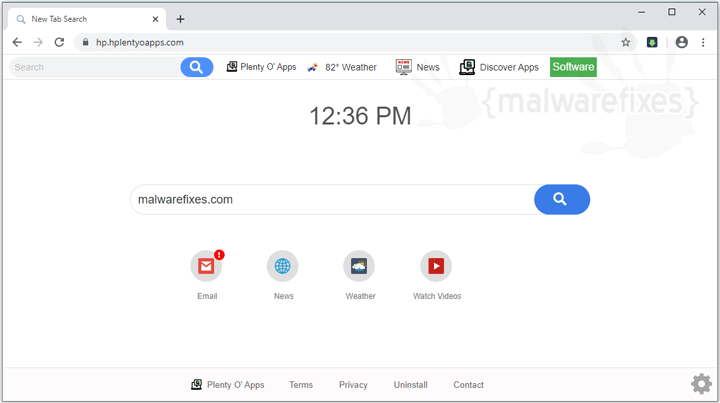Open the Watch Videos shortcut icon
This screenshot has height=403, width=720.
tap(436, 266)
